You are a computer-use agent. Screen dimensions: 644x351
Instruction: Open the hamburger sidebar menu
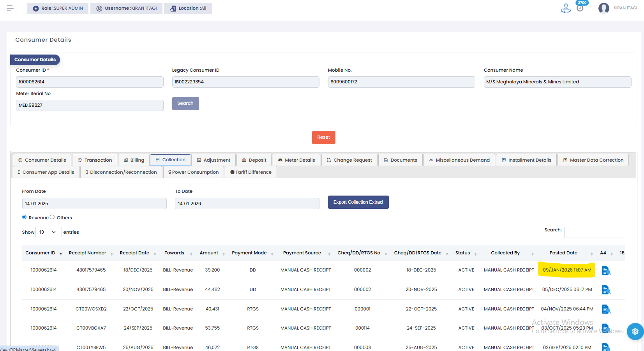10,8
